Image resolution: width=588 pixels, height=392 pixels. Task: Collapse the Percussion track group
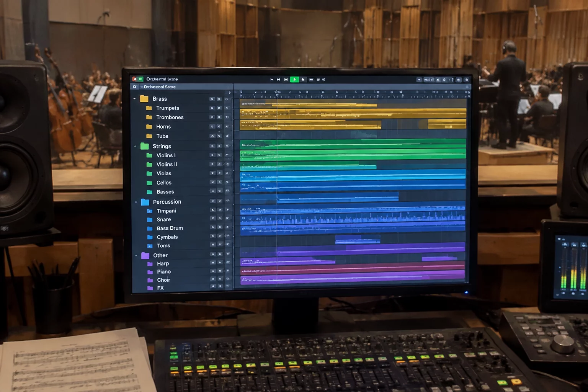coord(136,202)
